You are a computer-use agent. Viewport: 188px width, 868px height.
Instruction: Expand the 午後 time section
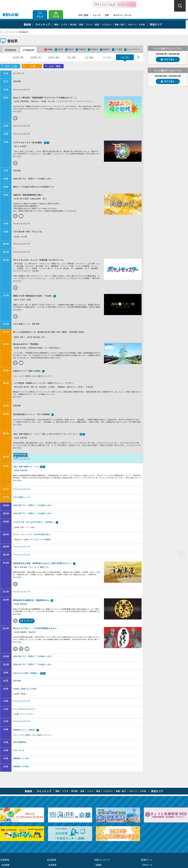pos(32,66)
